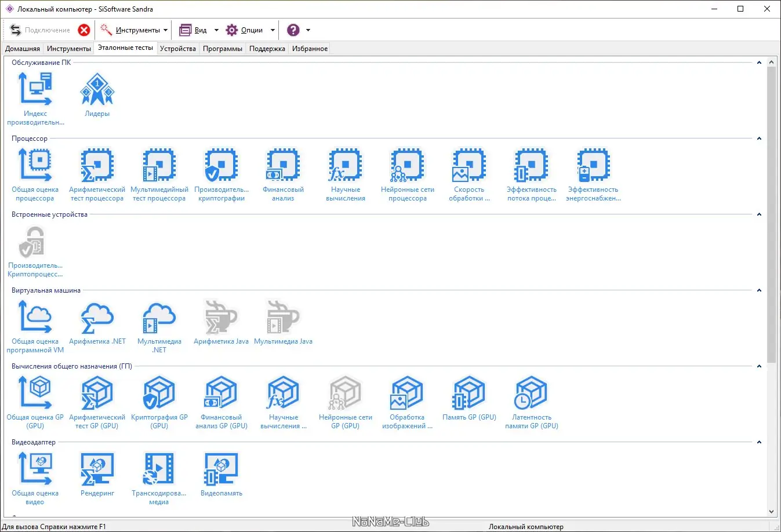This screenshot has height=532, width=781.
Task: Switch to the Домашняя tab
Action: 23,49
